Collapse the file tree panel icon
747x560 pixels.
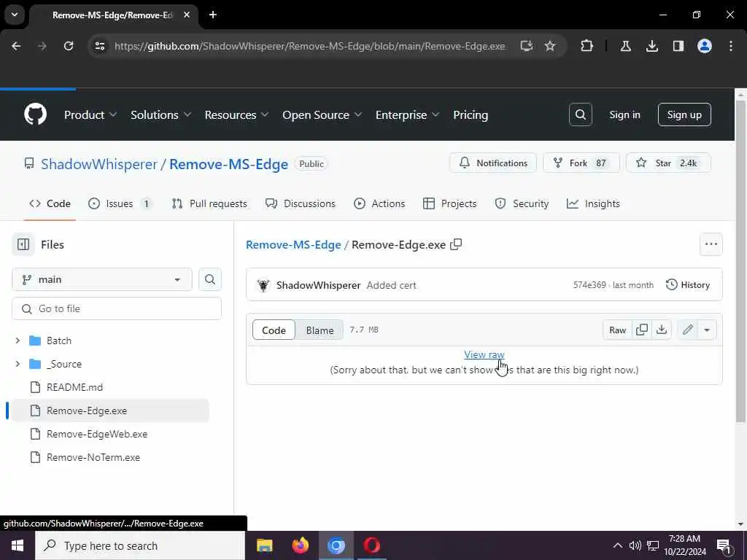click(x=23, y=244)
